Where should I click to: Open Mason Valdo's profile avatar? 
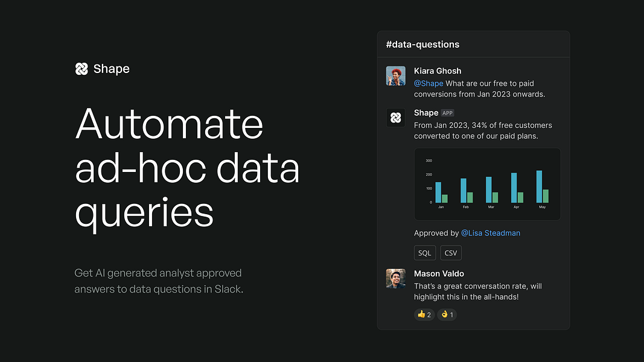[395, 279]
